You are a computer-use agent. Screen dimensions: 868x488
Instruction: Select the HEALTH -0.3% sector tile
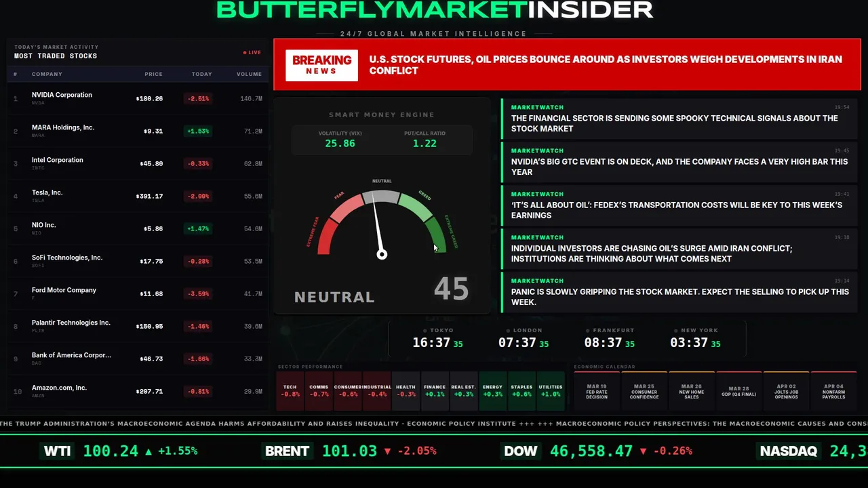pyautogui.click(x=406, y=391)
